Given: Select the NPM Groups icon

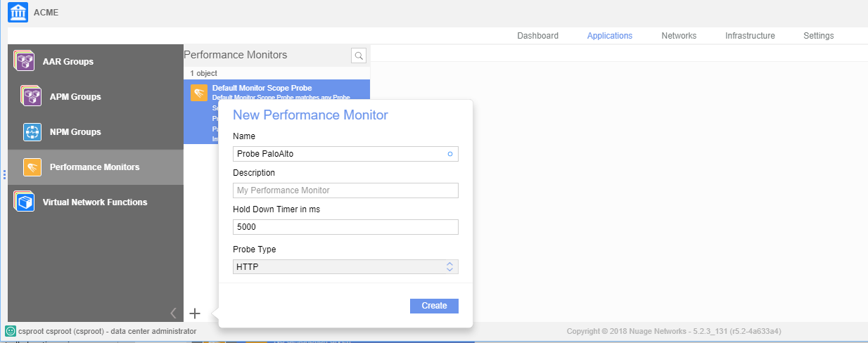Looking at the screenshot, I should click(x=32, y=131).
